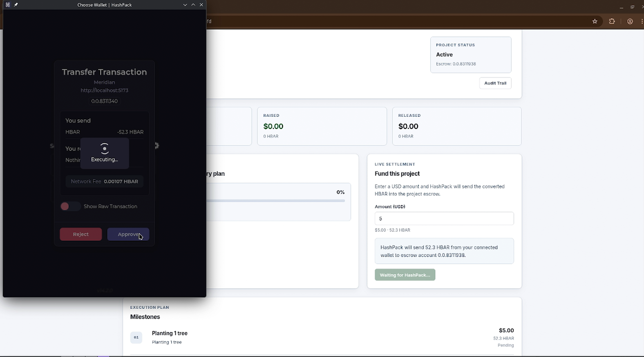Click the Raised $0.00 amount
Screen dimensions: 644x357
tap(273, 126)
